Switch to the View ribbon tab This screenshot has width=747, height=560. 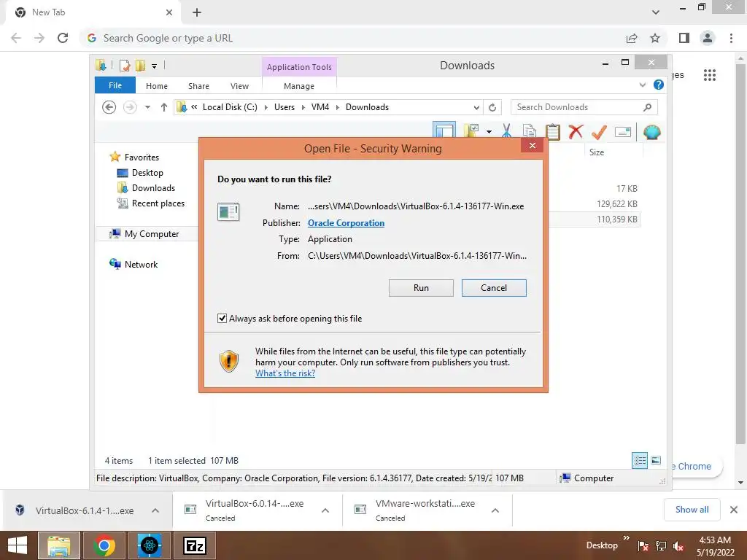[x=239, y=86]
